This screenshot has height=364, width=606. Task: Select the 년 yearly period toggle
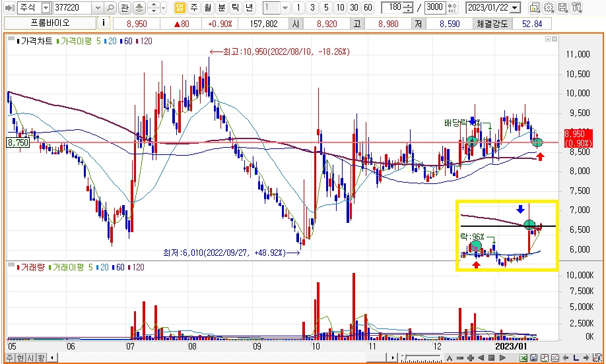point(250,7)
